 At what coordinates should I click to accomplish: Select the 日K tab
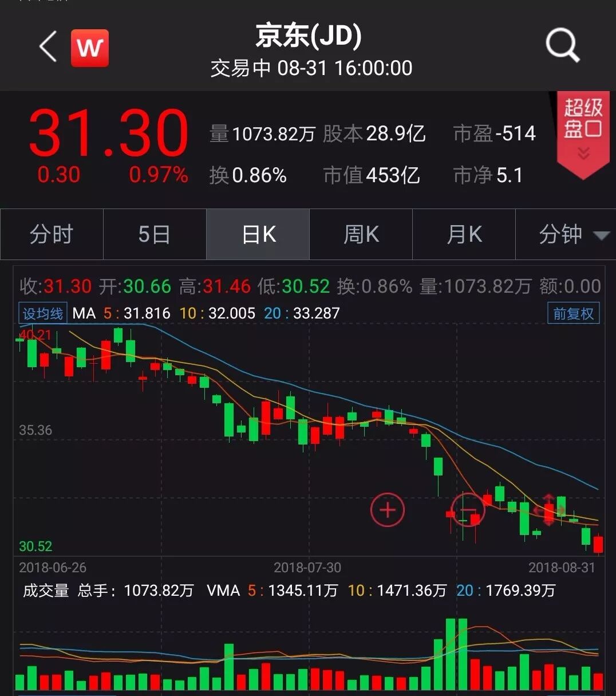point(258,234)
